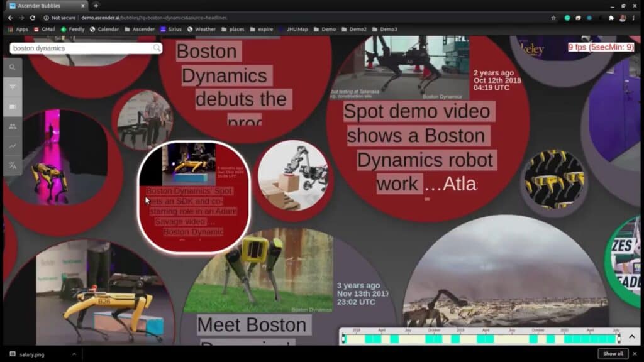Click the search magnifier icon in the sidebar
644x362 pixels.
13,67
